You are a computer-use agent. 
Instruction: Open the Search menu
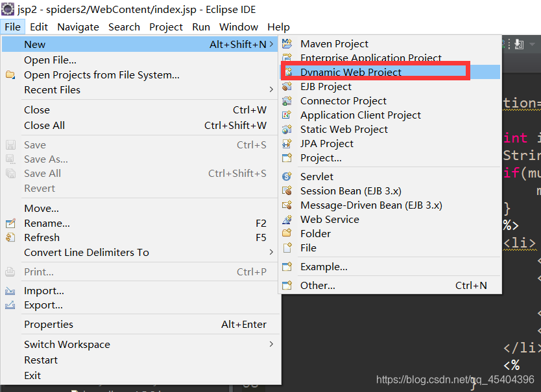(124, 27)
